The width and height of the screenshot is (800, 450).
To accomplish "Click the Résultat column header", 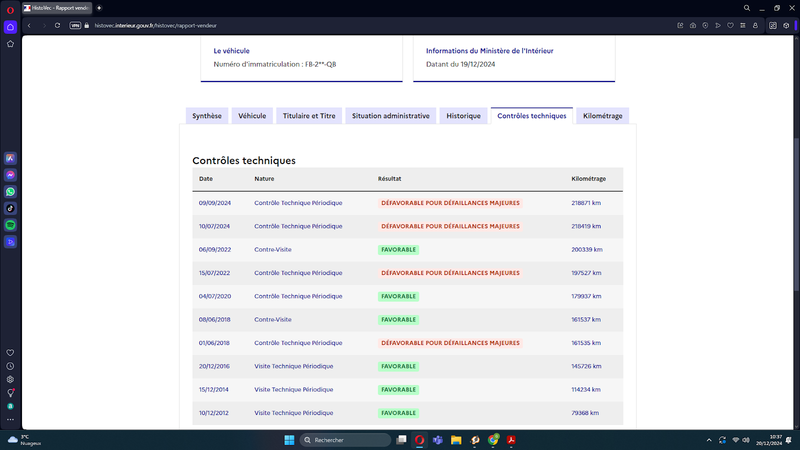I will 389,179.
